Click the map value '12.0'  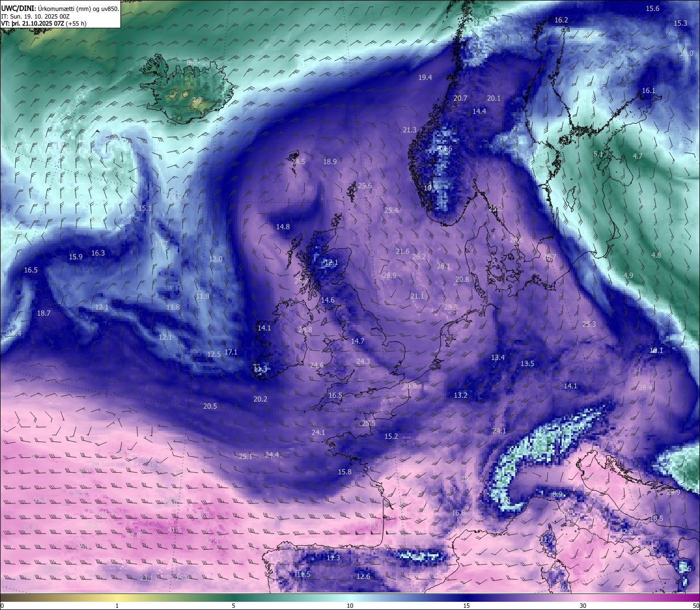click(215, 259)
